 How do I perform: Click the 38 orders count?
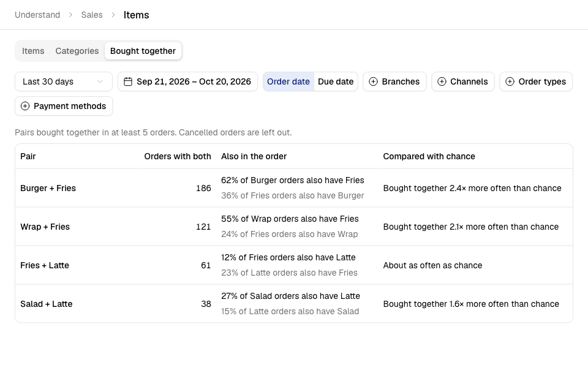206,304
